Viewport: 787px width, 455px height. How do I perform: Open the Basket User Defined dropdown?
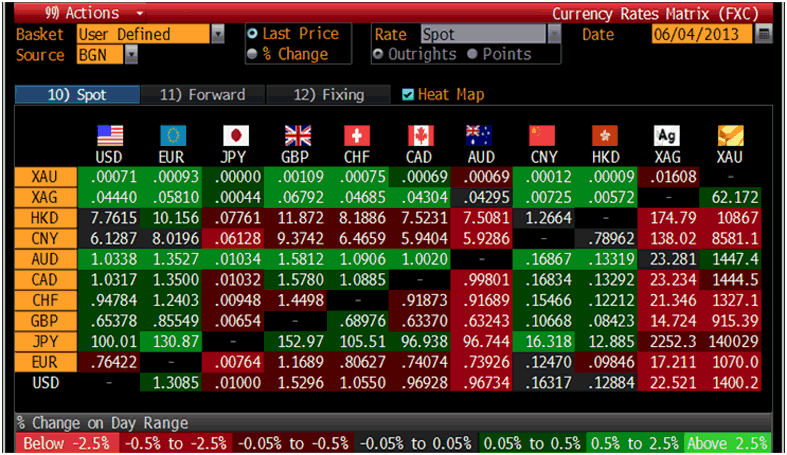218,34
